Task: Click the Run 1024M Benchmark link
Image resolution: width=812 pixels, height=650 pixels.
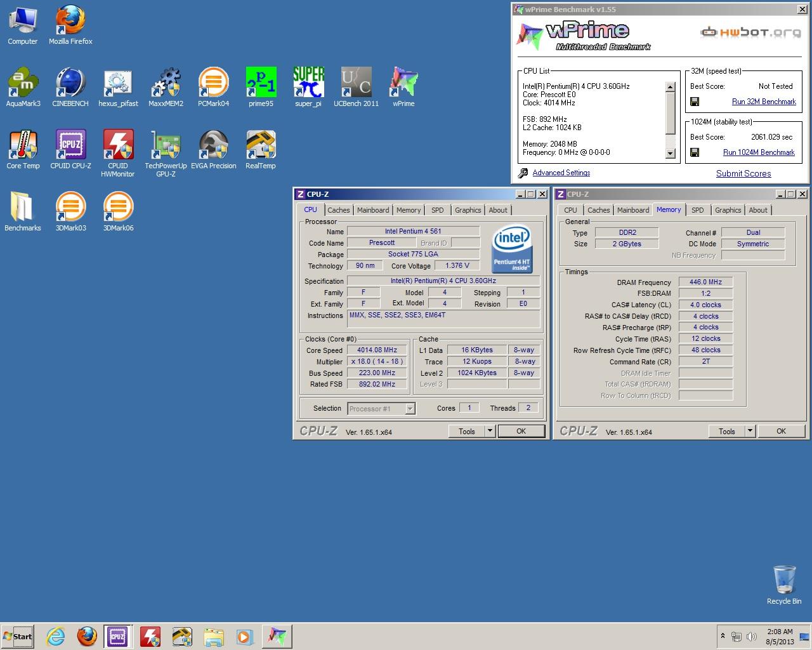Action: pos(759,152)
